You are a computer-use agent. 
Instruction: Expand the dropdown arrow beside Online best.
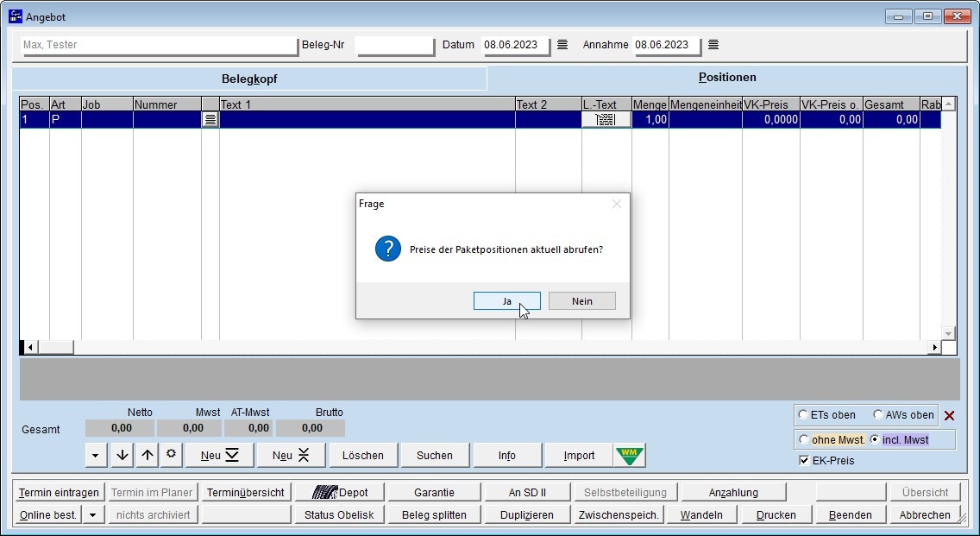[x=93, y=514]
